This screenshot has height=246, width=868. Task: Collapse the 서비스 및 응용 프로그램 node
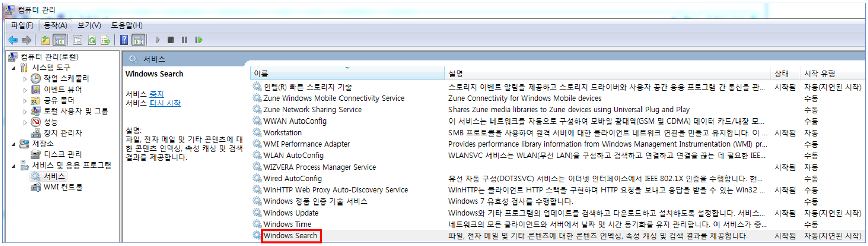click(x=14, y=166)
